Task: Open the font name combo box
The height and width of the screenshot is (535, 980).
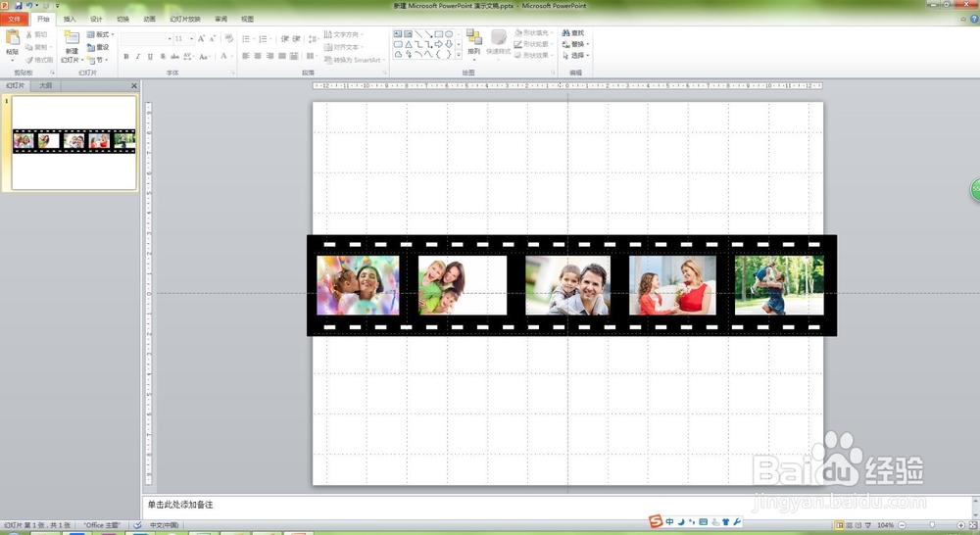Action: coord(146,39)
